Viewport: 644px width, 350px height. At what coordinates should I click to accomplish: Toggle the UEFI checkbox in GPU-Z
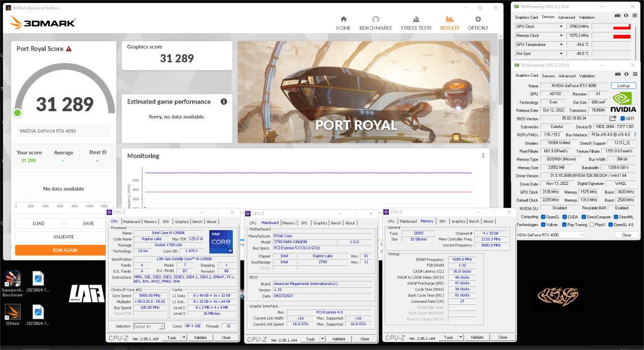[623, 118]
